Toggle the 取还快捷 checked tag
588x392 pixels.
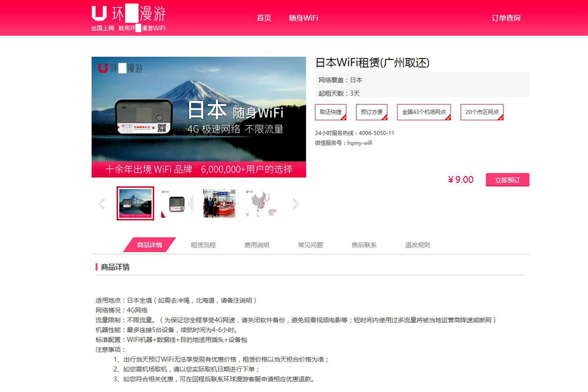pyautogui.click(x=330, y=112)
